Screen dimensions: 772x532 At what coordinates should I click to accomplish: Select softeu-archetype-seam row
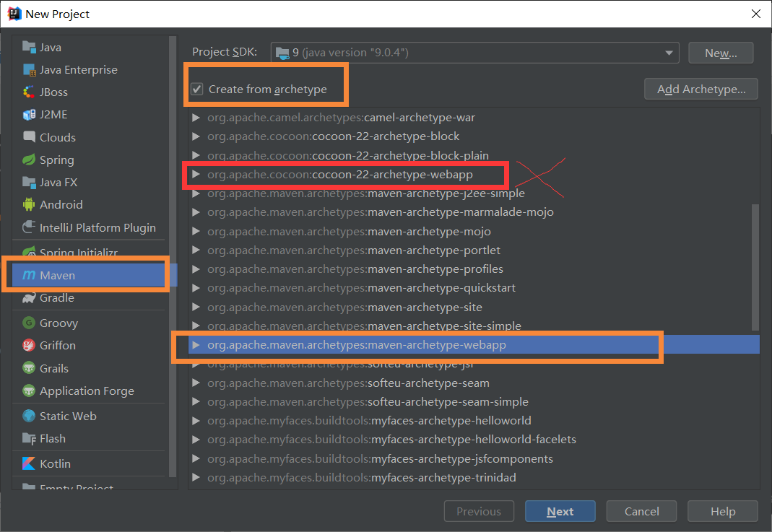(474, 383)
